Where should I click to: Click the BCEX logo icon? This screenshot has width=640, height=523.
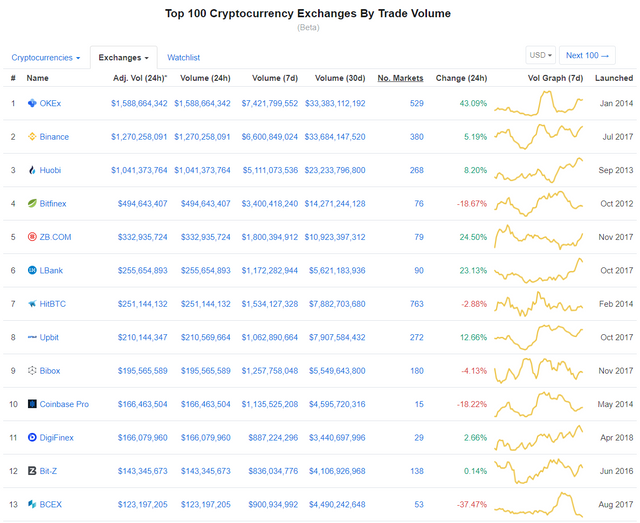coord(32,505)
